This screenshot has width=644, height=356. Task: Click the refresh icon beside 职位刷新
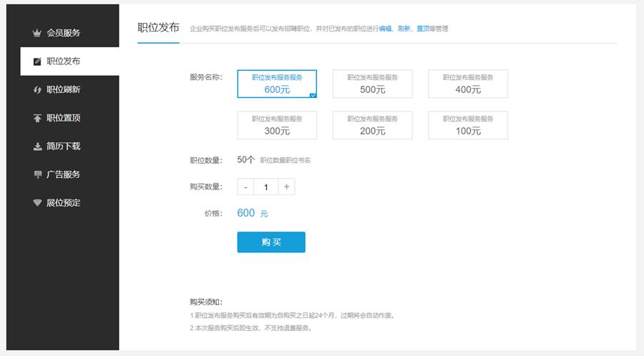(37, 89)
